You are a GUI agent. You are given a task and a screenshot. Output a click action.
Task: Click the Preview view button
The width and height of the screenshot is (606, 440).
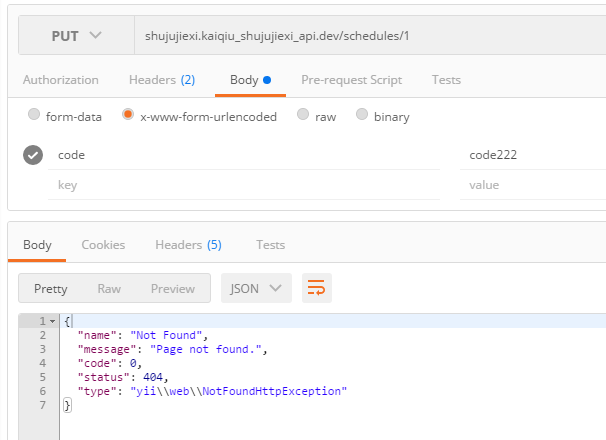pos(172,288)
